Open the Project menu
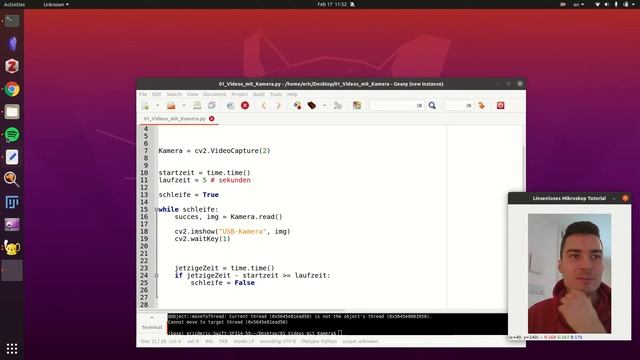 [x=240, y=94]
